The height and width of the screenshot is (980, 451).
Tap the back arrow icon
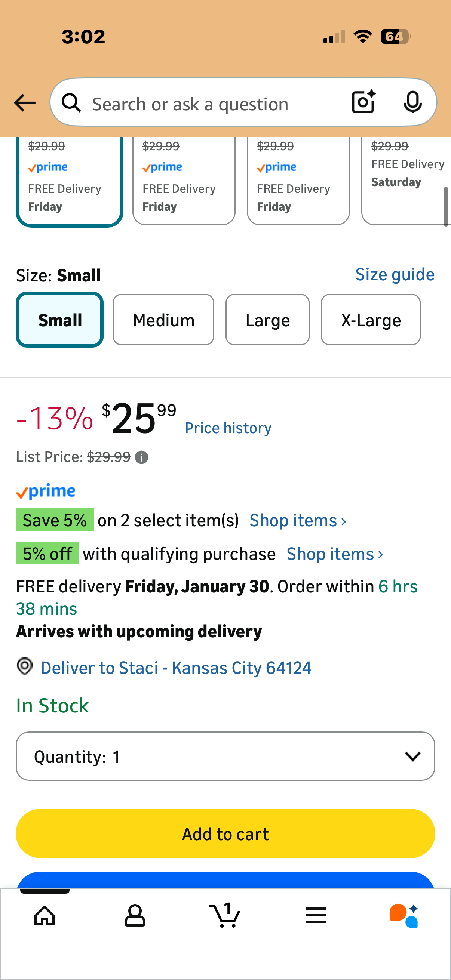point(25,103)
